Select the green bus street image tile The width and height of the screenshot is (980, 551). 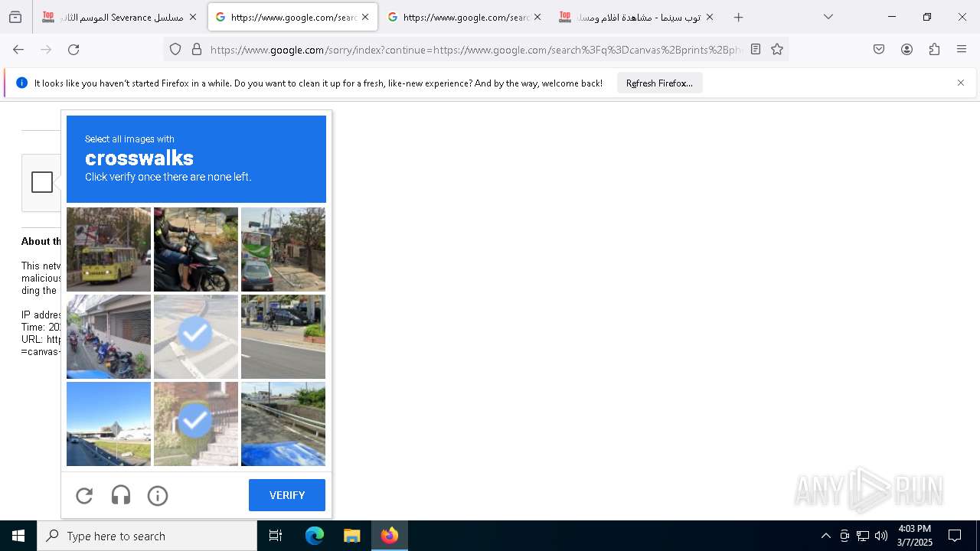(x=283, y=249)
